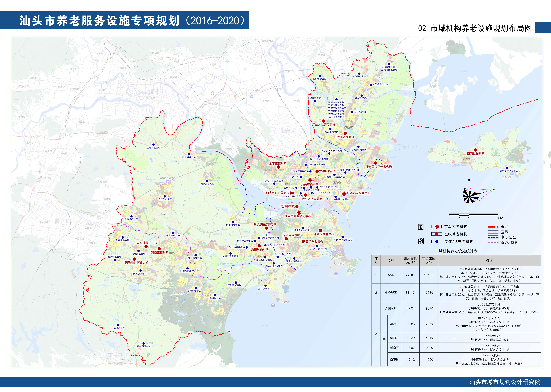This screenshot has height=392, width=551.
Task: Click the 10230 beds cell
Action: click(429, 293)
